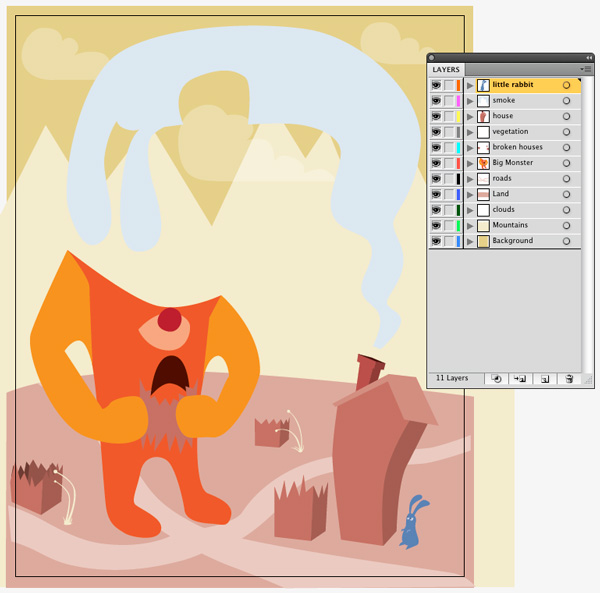The image size is (600, 593).
Task: Click the Create New Sublayer icon
Action: pyautogui.click(x=520, y=379)
